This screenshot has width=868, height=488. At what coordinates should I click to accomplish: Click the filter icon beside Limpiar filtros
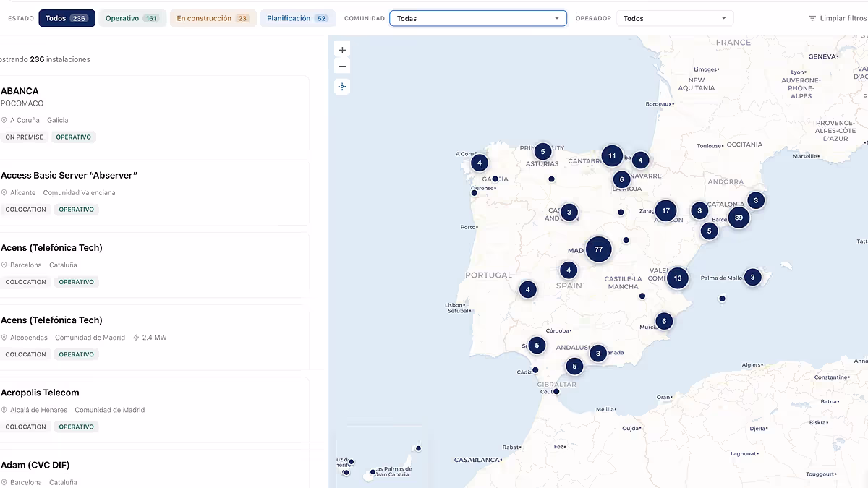tap(812, 18)
